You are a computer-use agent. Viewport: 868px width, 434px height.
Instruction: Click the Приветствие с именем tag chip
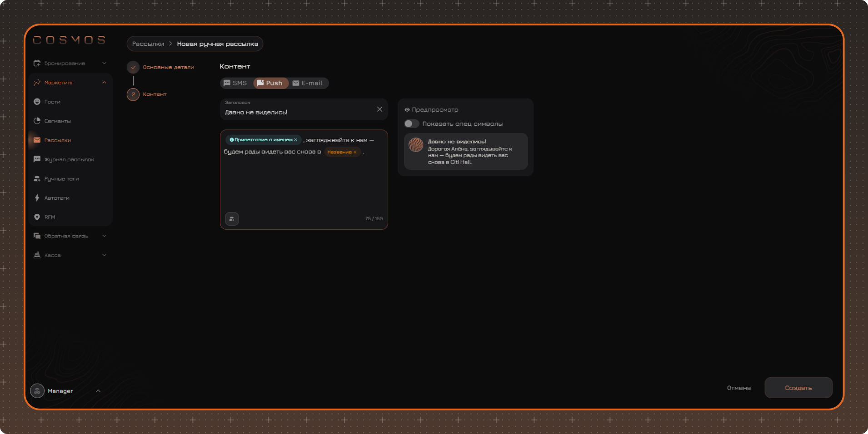click(263, 140)
